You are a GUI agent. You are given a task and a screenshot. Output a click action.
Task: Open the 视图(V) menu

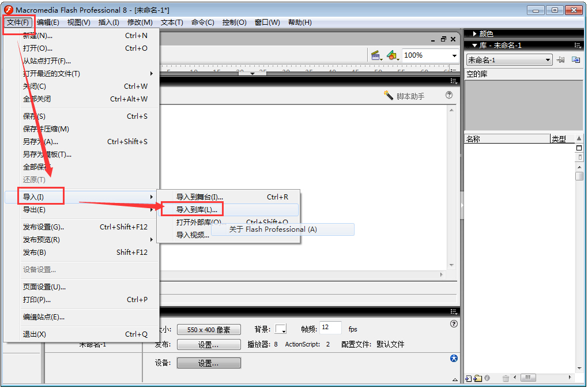[79, 22]
